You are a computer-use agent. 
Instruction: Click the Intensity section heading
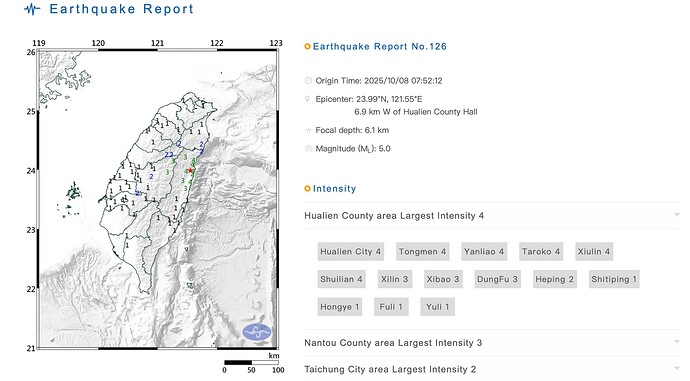(334, 189)
